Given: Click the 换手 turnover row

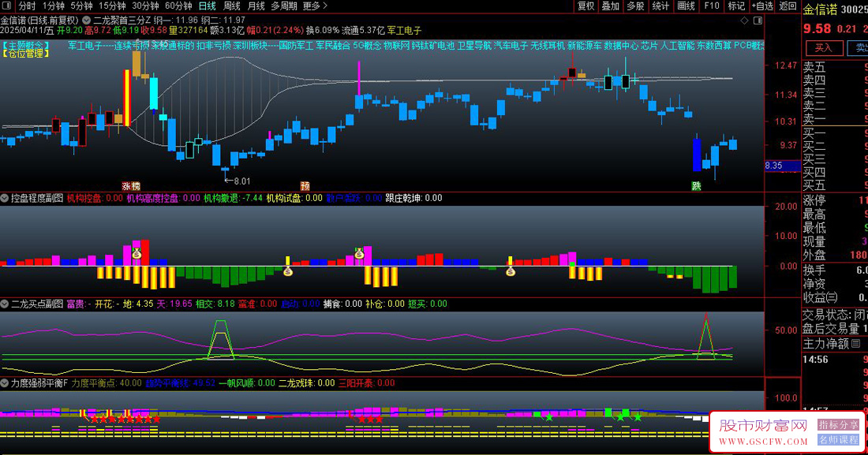Looking at the screenshot, I should 836,270.
